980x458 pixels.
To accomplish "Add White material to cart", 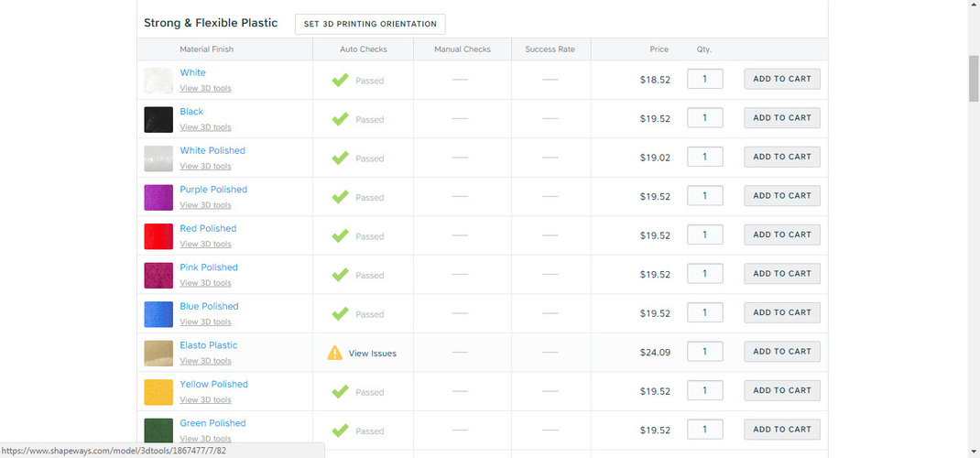I will point(782,79).
